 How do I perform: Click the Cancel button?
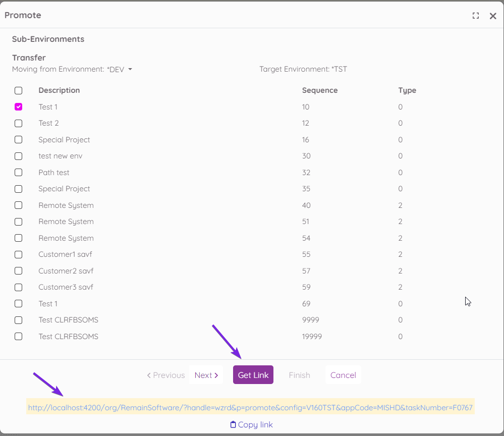click(x=343, y=375)
